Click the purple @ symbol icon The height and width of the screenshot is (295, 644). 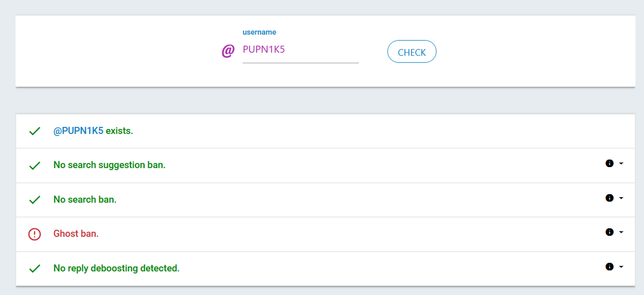point(228,51)
